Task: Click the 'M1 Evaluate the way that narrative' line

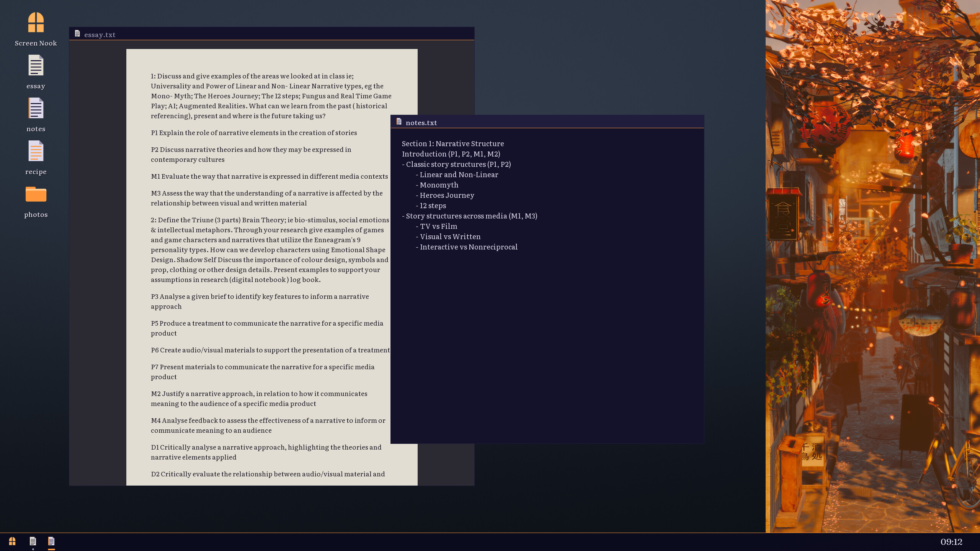Action: 269,176
